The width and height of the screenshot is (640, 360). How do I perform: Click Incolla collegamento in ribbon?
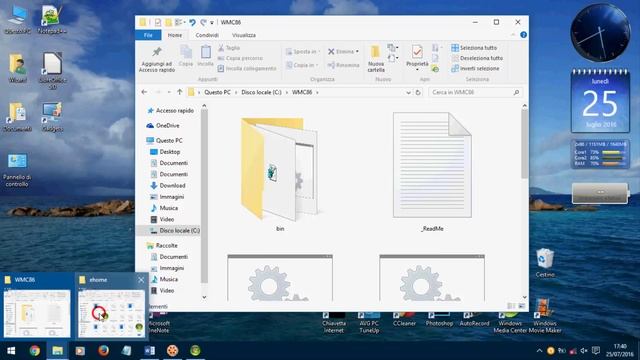247,69
